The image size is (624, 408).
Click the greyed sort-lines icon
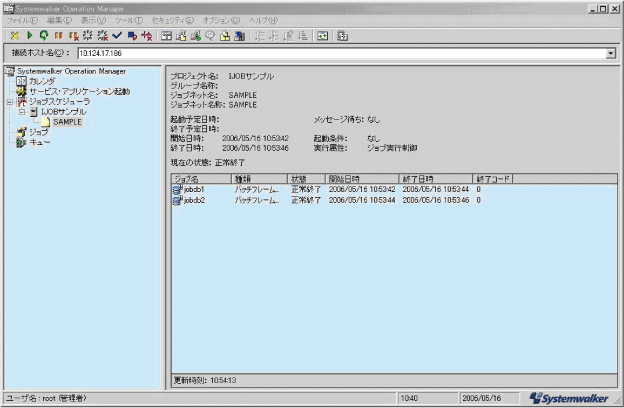303,36
